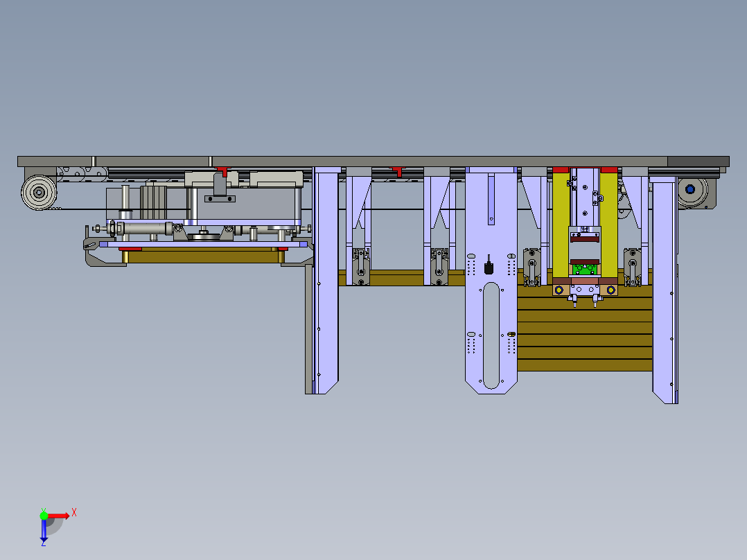
Task: Select the long vertical slot in the central plate
Action: 491,335
